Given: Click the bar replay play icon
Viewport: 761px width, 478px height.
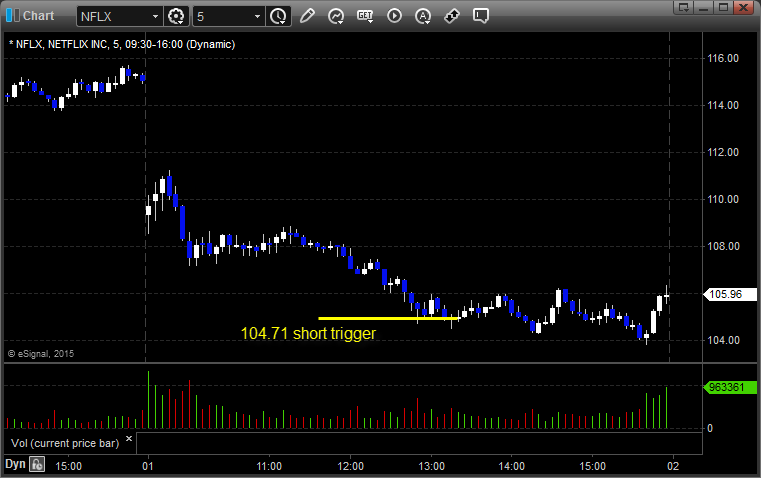Looking at the screenshot, I should click(394, 16).
